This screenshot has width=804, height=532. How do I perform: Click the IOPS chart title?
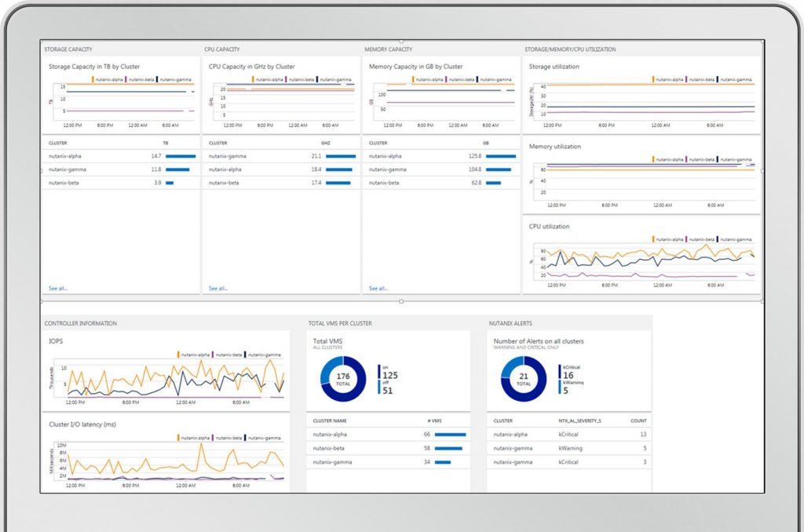[56, 341]
